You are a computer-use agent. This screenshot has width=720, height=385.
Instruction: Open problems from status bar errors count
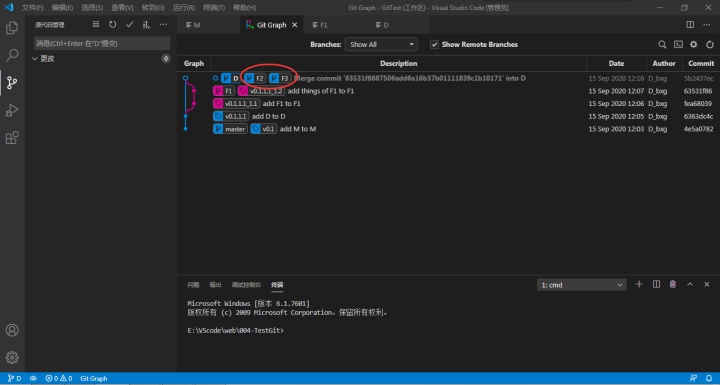(x=59, y=378)
